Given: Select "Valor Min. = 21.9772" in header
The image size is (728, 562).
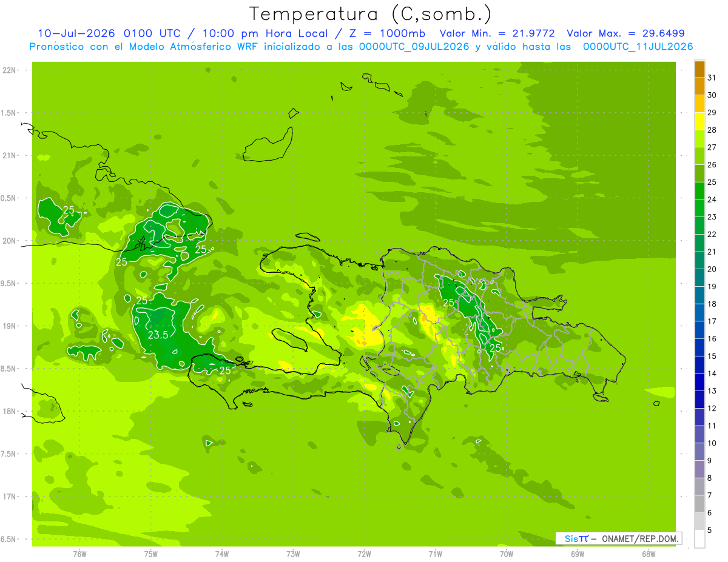Looking at the screenshot, I should coord(497,33).
